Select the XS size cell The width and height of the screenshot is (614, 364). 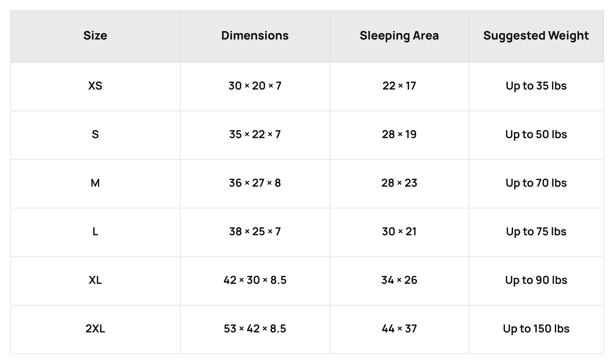95,86
